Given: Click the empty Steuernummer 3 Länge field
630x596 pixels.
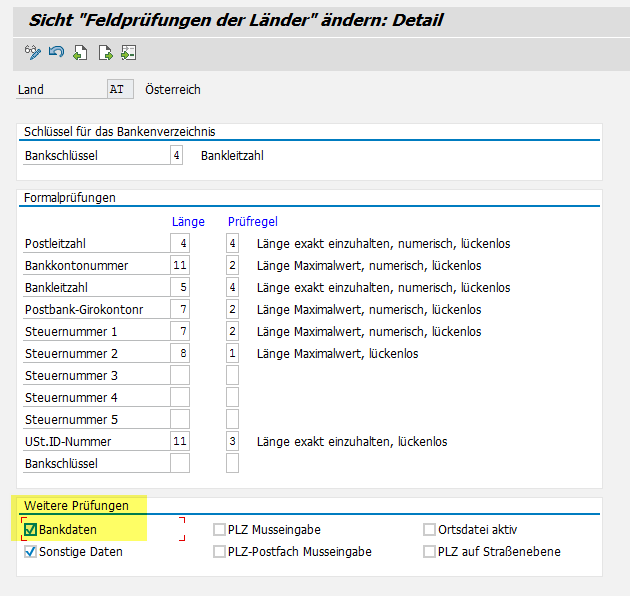Looking at the screenshot, I should (180, 375).
